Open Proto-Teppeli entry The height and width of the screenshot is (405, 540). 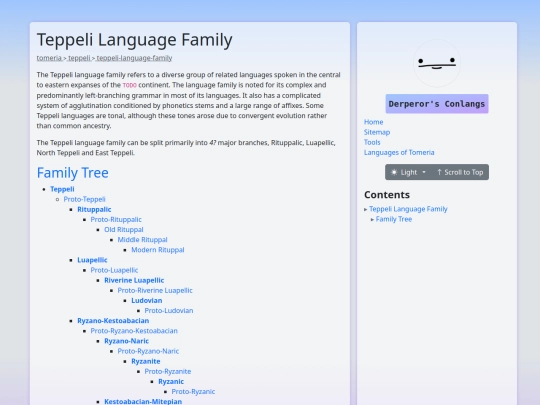[84, 199]
